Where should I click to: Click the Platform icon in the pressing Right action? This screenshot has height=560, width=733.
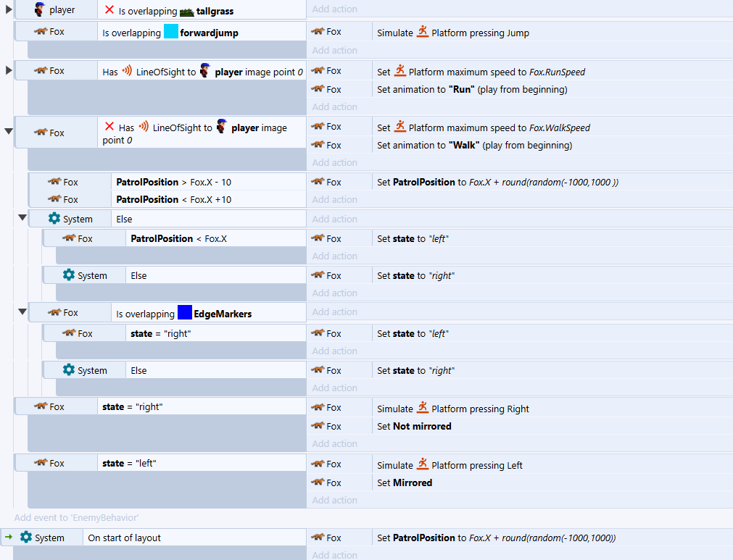click(423, 409)
